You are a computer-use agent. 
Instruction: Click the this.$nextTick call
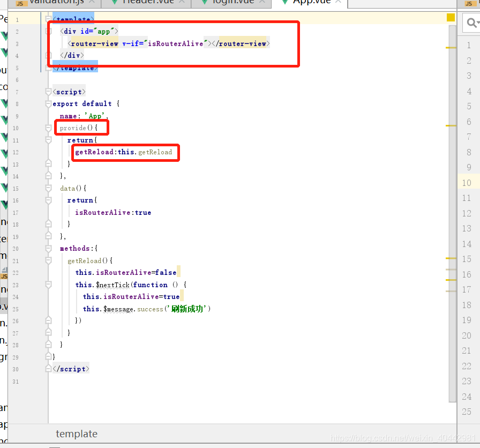[x=102, y=285]
